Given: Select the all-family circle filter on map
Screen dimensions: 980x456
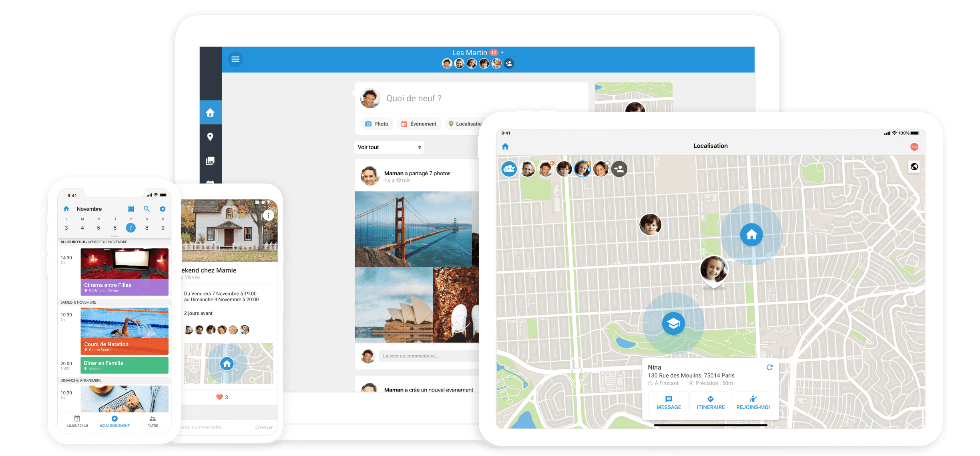Looking at the screenshot, I should coord(509,169).
